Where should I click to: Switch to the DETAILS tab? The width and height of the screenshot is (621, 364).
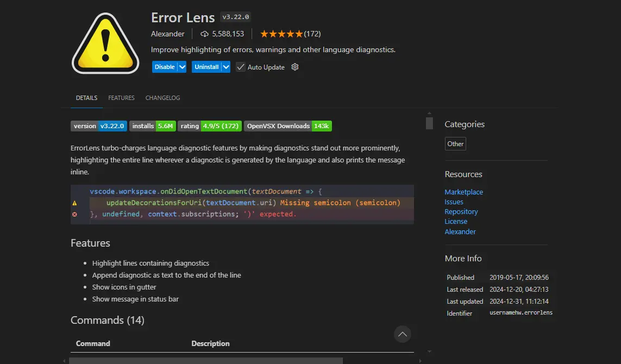87,98
